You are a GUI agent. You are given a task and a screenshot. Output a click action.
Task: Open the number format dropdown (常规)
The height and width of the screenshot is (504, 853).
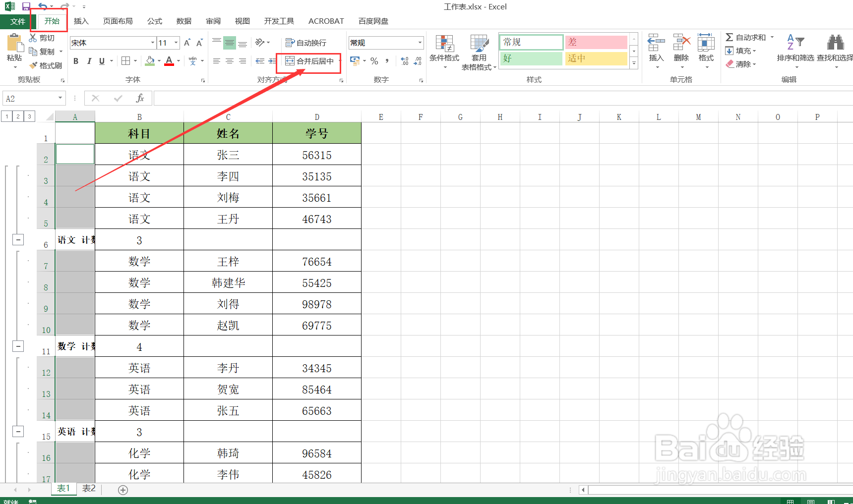coord(420,43)
